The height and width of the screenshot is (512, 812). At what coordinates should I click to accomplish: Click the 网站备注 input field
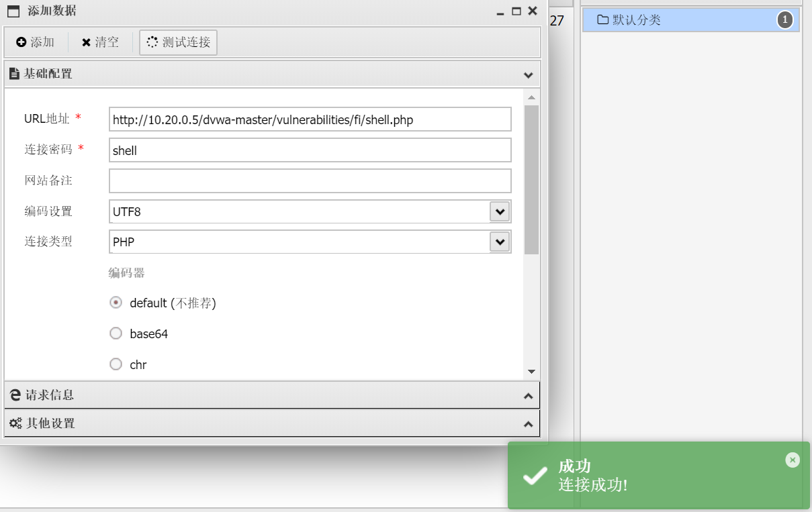(310, 181)
